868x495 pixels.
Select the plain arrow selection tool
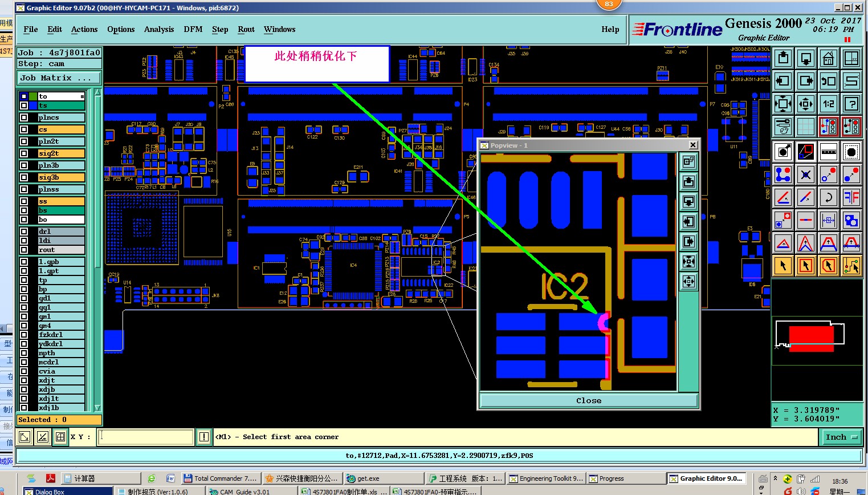(783, 265)
